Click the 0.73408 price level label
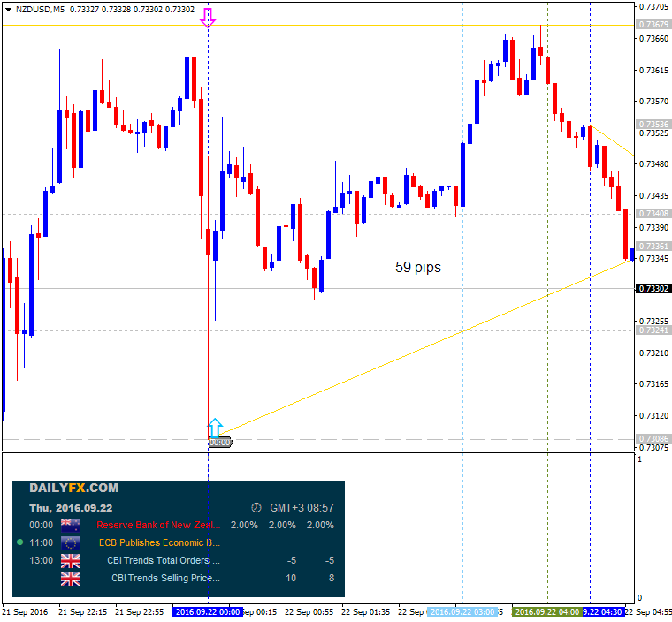The width and height of the screenshot is (672, 622). point(653,213)
